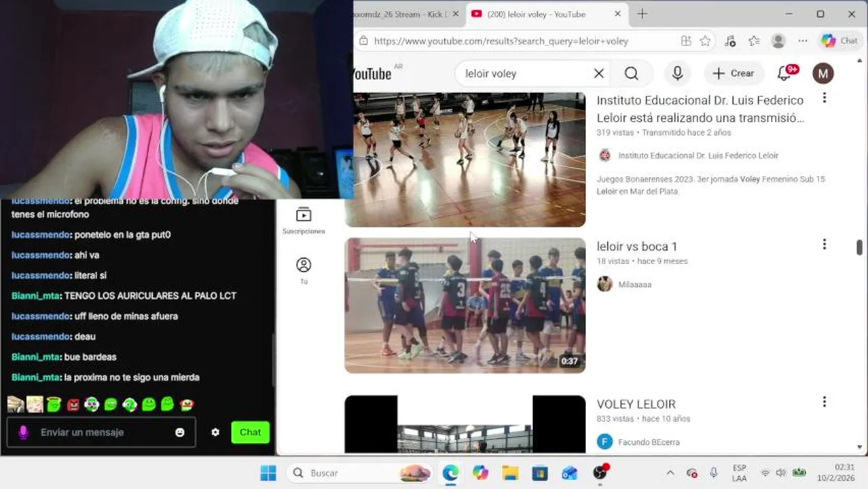
Task: Open Microsoft Edge from the taskbar
Action: tap(450, 473)
